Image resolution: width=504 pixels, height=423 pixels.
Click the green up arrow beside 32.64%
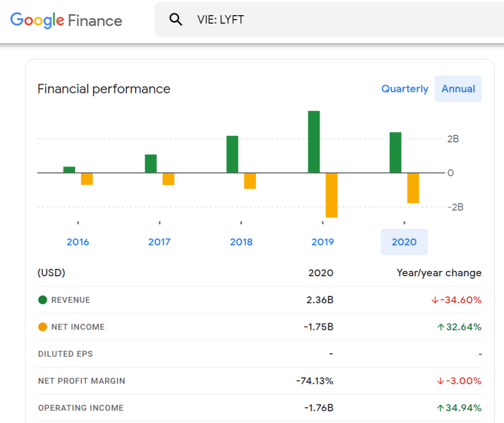pos(440,327)
